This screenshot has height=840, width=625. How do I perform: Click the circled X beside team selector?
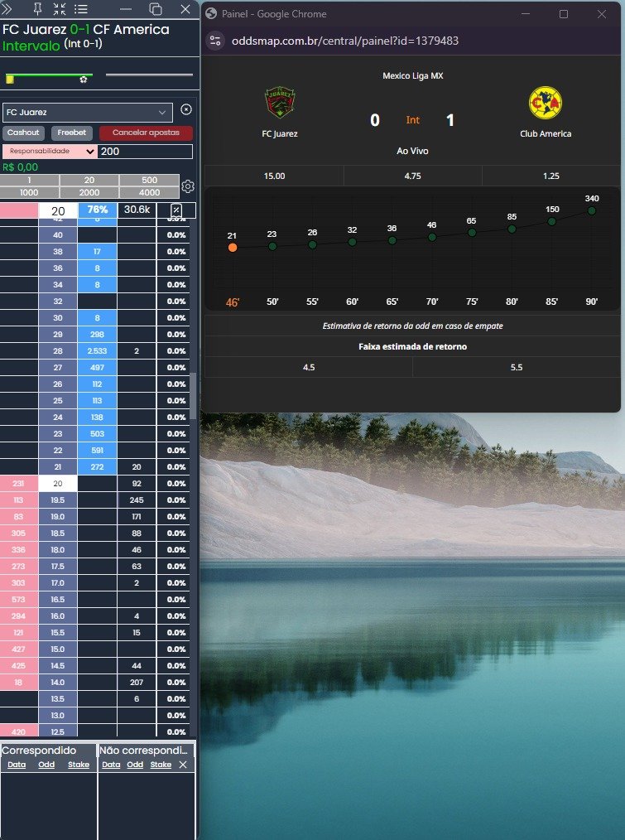tap(186, 110)
